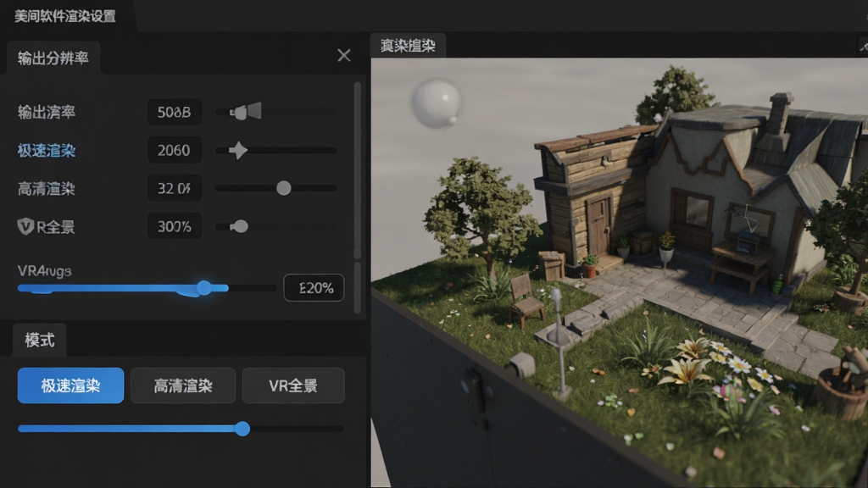Click the bottom blue slider handle under modes

pyautogui.click(x=242, y=428)
